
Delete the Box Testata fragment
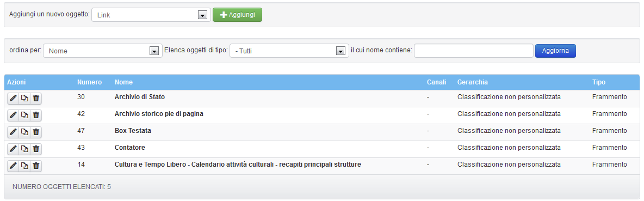click(36, 132)
